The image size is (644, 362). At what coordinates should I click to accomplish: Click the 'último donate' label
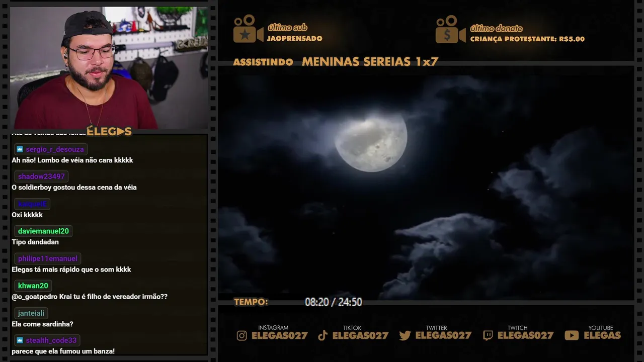click(x=496, y=28)
